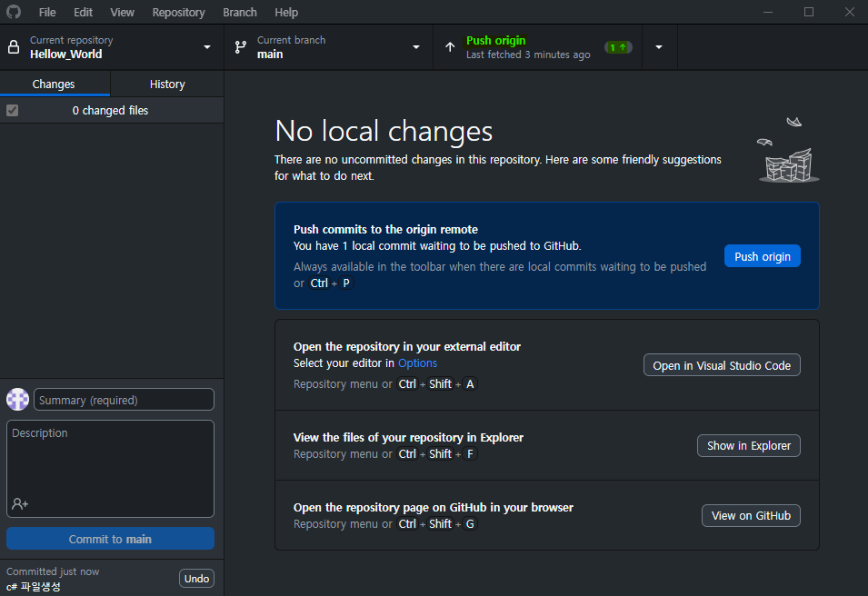Click the '0 changed files' label

click(110, 110)
